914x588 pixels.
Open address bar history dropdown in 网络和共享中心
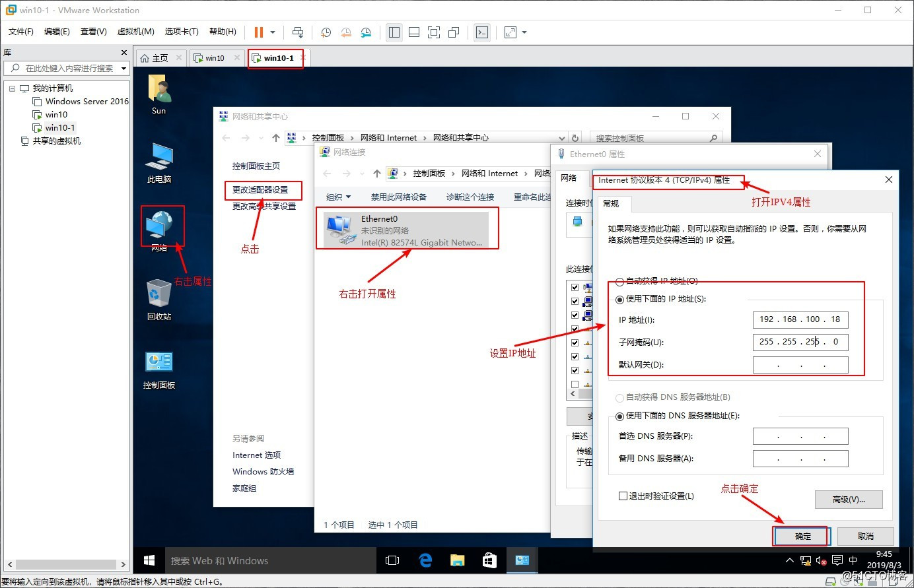point(562,138)
